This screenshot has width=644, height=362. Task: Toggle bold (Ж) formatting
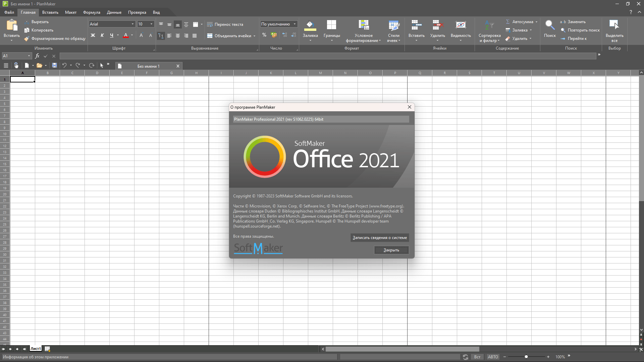(93, 35)
